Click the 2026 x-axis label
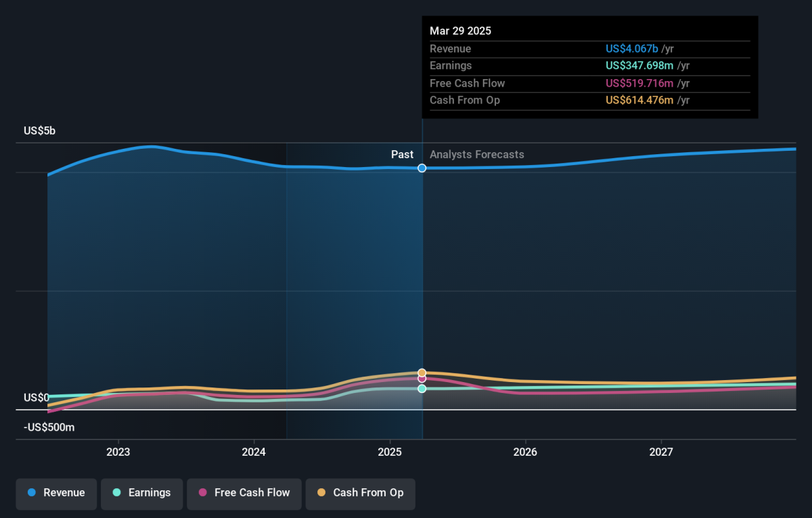Image resolution: width=812 pixels, height=518 pixels. tap(525, 452)
